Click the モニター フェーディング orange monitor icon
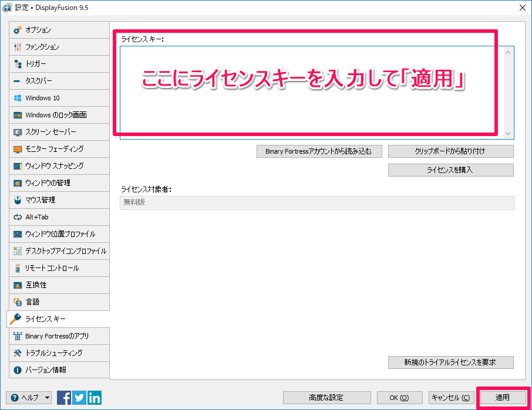This screenshot has width=532, height=410. pyautogui.click(x=18, y=149)
